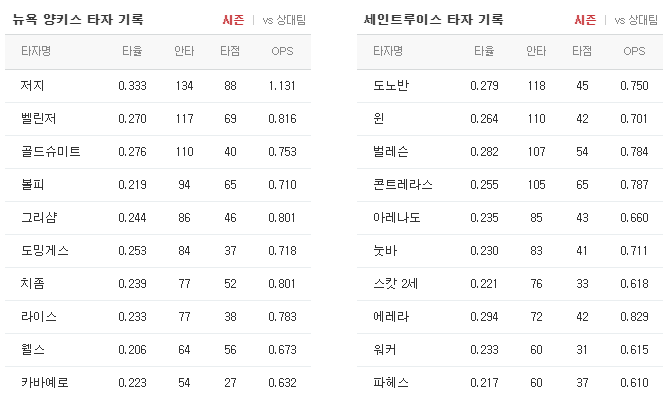Viewport: 663px width, 407px height.
Task: Click 뉴욕 양키스 타자 기록 heading
Action: pos(78,19)
